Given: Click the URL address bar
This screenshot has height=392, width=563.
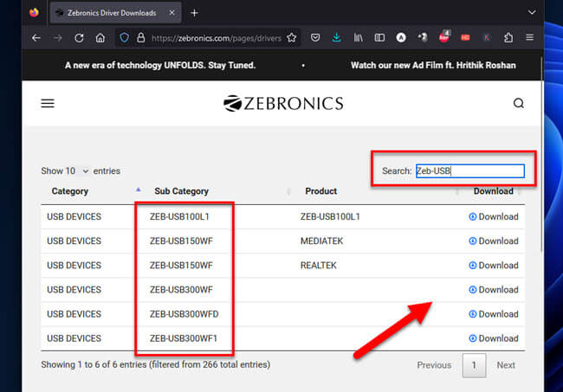Looking at the screenshot, I should coord(217,38).
